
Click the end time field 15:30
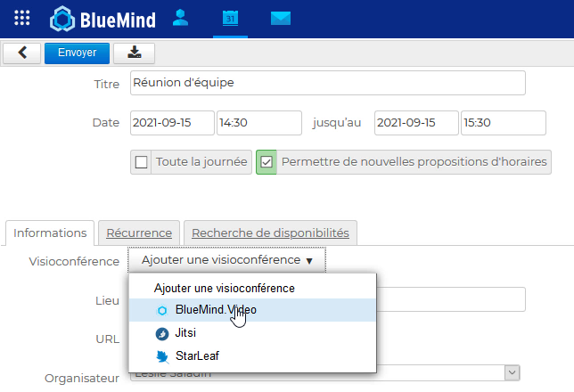pos(503,123)
